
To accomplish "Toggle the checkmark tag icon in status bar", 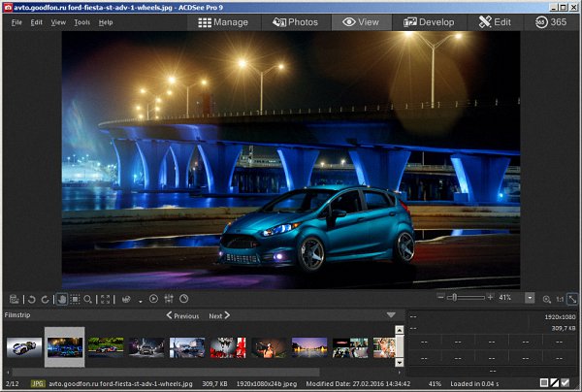I will [x=566, y=384].
